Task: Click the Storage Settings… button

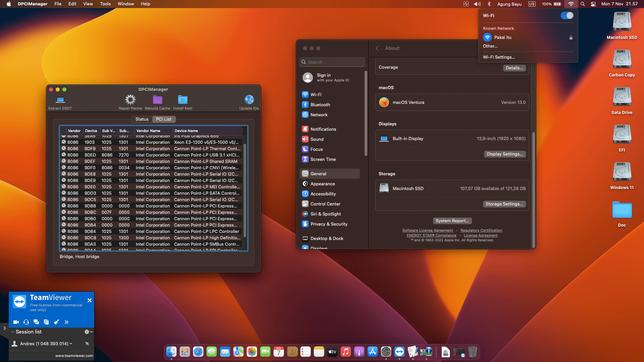Action: tap(504, 204)
